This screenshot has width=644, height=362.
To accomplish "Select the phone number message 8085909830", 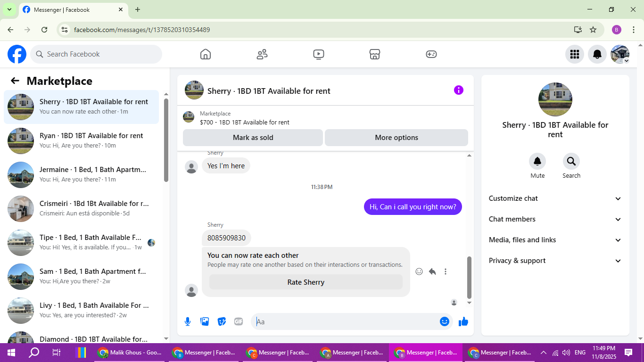I will [226, 238].
